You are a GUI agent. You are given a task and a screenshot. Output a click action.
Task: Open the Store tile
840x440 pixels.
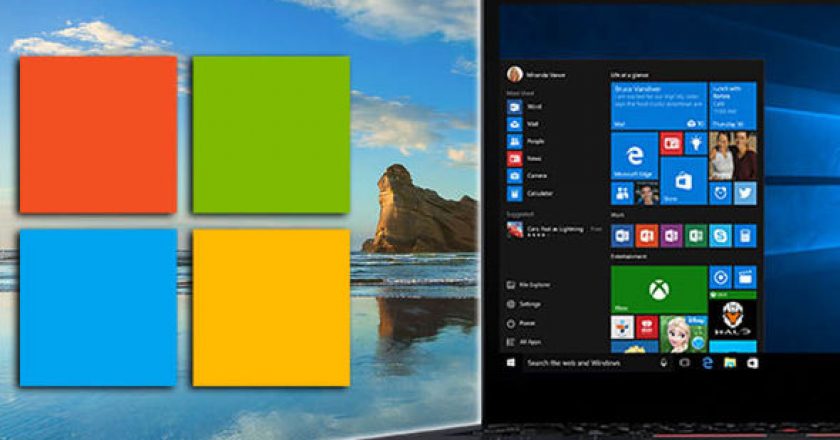[683, 181]
